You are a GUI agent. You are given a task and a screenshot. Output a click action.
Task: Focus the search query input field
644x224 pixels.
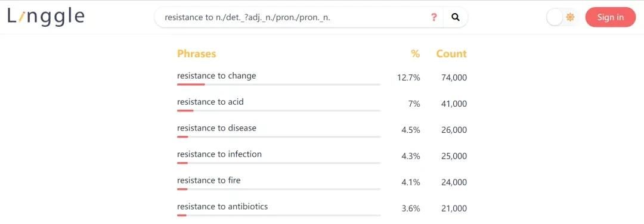coord(293,17)
